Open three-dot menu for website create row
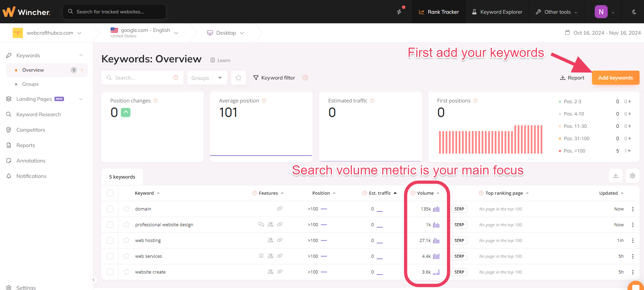Image resolution: width=644 pixels, height=290 pixels. [x=633, y=272]
